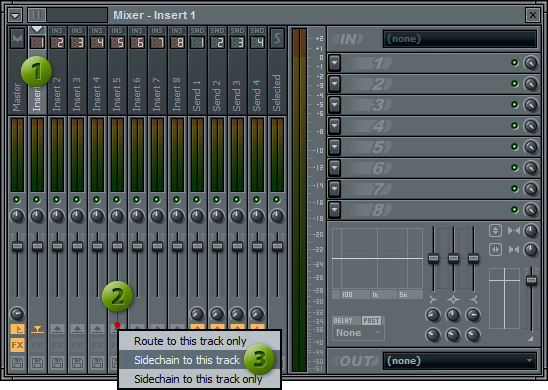
Task: Disable effect slot 8 with its green LED
Action: pyautogui.click(x=514, y=210)
